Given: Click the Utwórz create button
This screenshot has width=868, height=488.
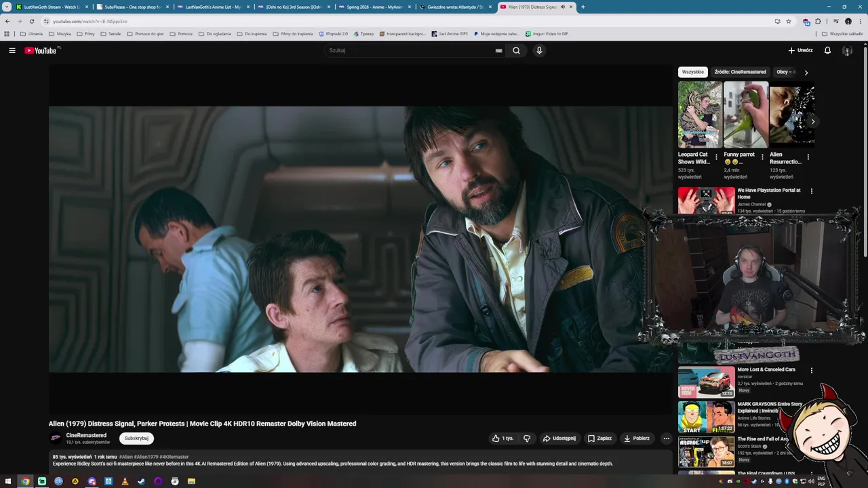Looking at the screenshot, I should click(800, 50).
